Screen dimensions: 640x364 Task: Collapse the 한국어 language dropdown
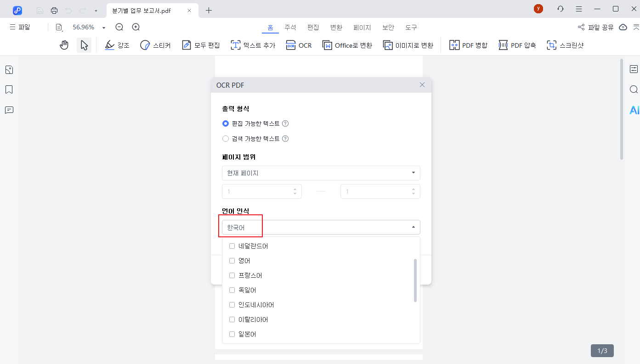pos(413,227)
